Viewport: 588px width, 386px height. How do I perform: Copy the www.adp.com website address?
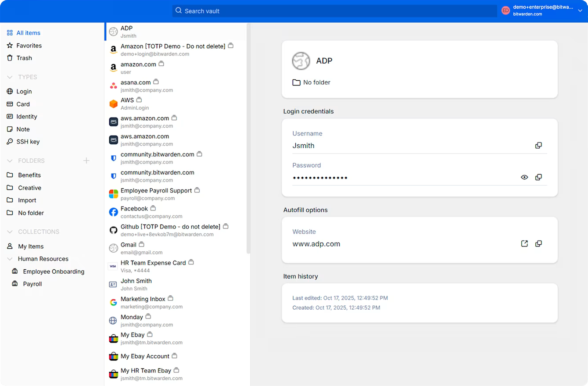tap(538, 243)
